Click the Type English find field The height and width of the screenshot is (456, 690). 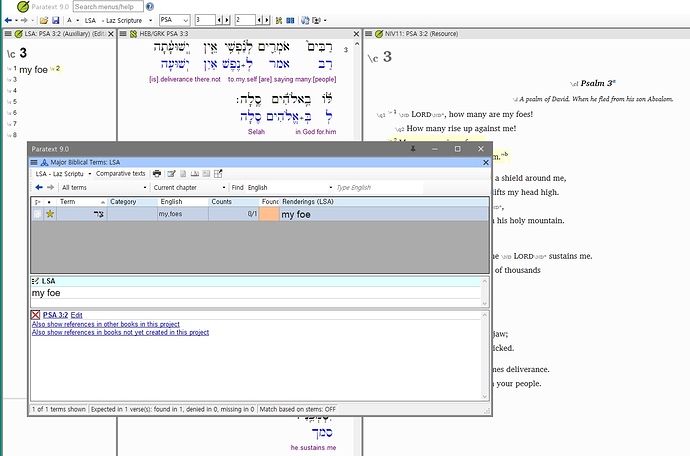tap(378, 188)
